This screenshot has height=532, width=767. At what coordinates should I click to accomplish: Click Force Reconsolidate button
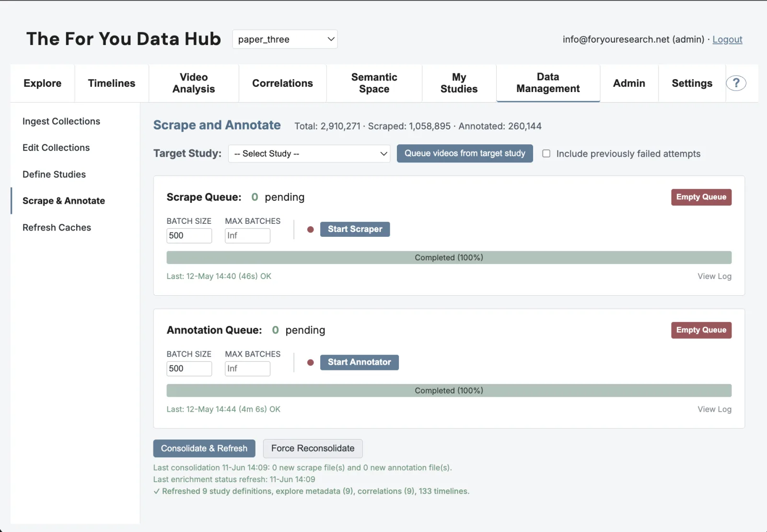pyautogui.click(x=313, y=449)
